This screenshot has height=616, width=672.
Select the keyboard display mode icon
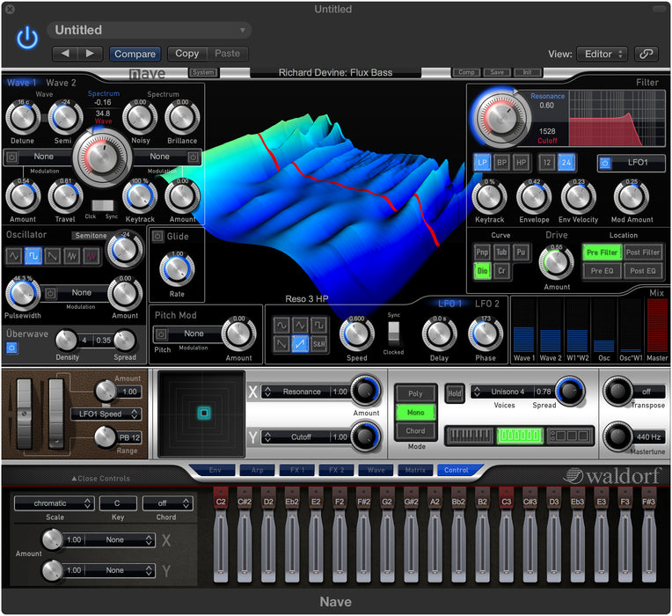[x=470, y=436]
